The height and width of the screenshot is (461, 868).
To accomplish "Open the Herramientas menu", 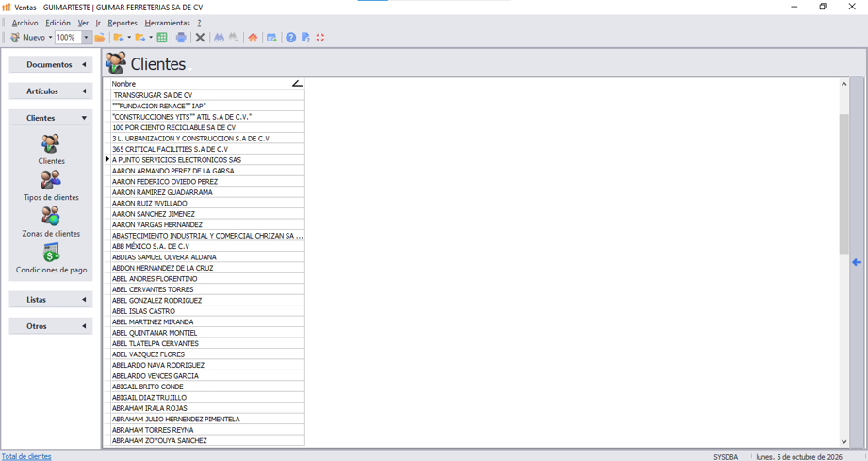I will tap(167, 23).
